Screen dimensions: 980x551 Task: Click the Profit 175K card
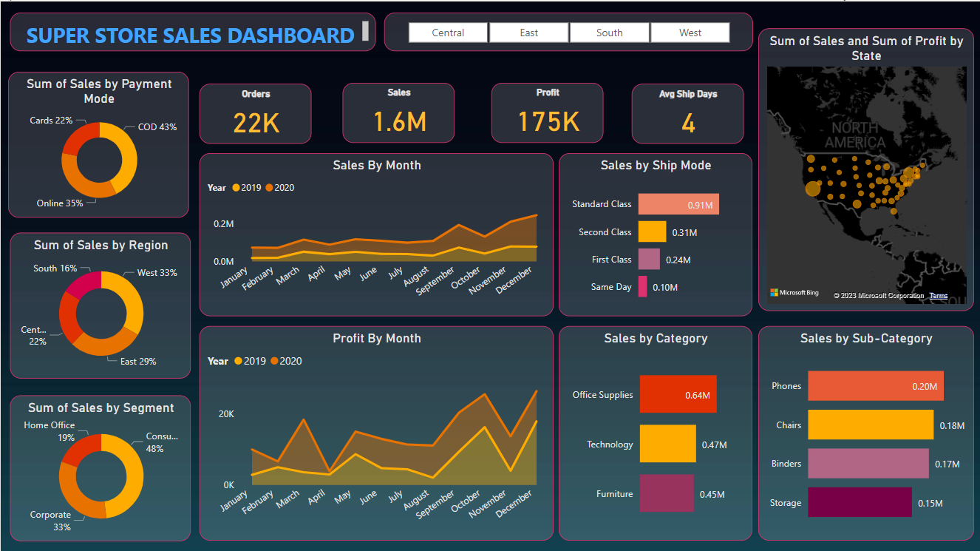click(548, 112)
